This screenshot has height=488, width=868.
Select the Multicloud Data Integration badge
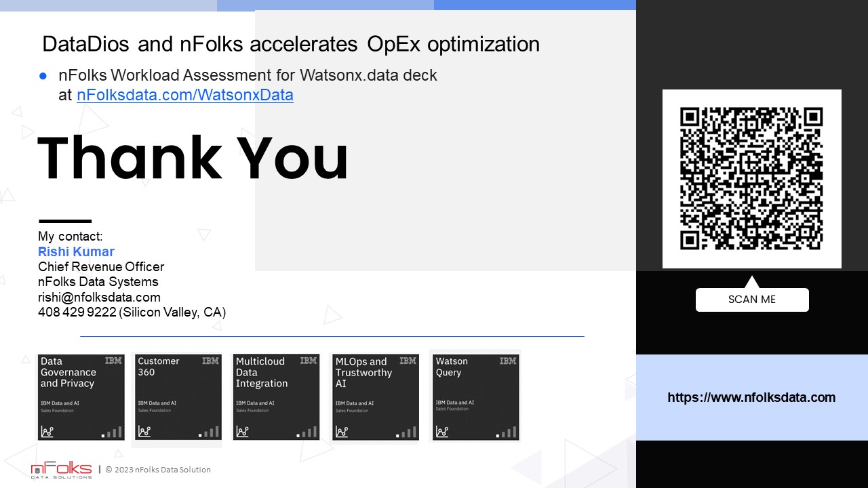pyautogui.click(x=276, y=397)
